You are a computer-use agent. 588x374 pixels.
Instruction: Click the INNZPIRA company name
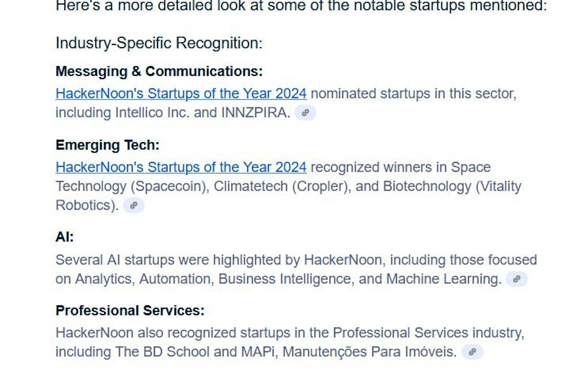(255, 113)
